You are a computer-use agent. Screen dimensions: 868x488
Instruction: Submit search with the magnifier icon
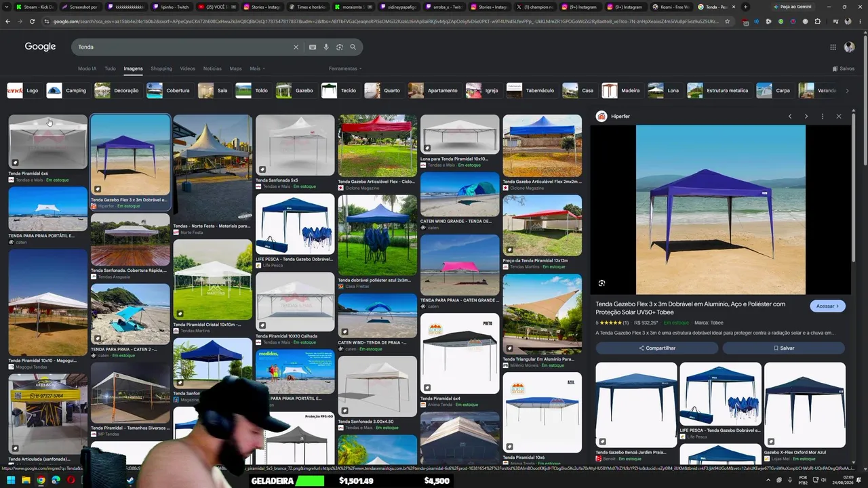353,47
